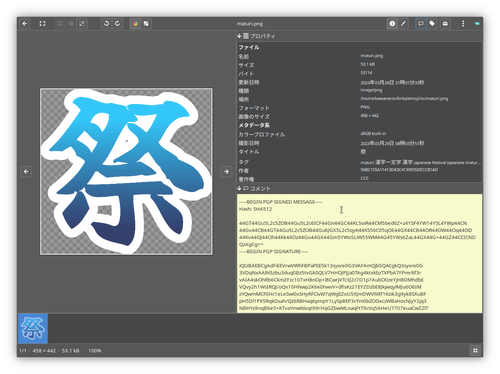Click the 1/1 file count in status bar
Viewport: 500px width, 374px height.
click(23, 351)
